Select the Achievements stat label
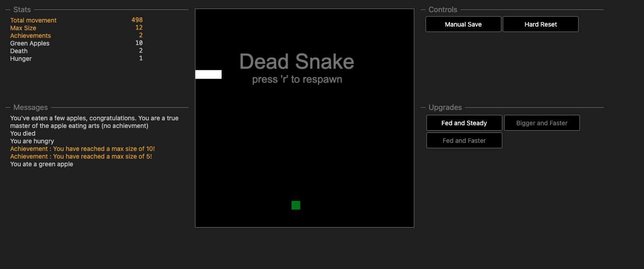 click(x=31, y=36)
